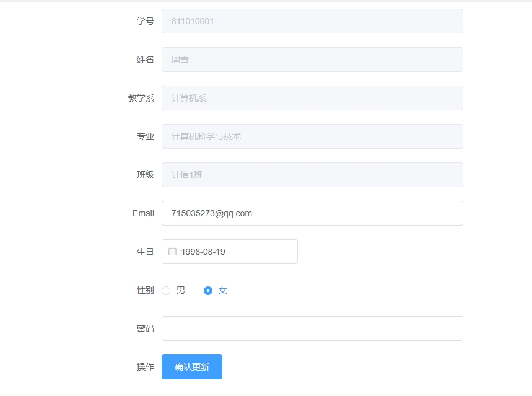Screen dimensions: 532x396
Task: Click the calendar icon in birthday field
Action: (172, 252)
